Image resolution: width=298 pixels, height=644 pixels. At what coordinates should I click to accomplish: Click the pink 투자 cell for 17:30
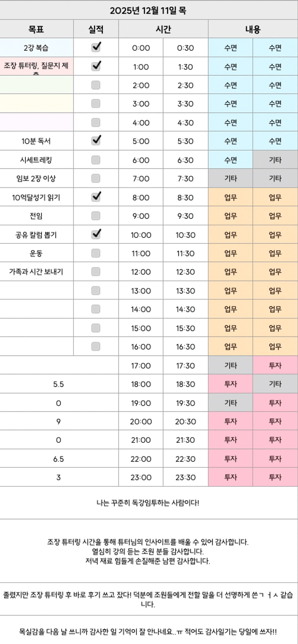click(x=275, y=365)
